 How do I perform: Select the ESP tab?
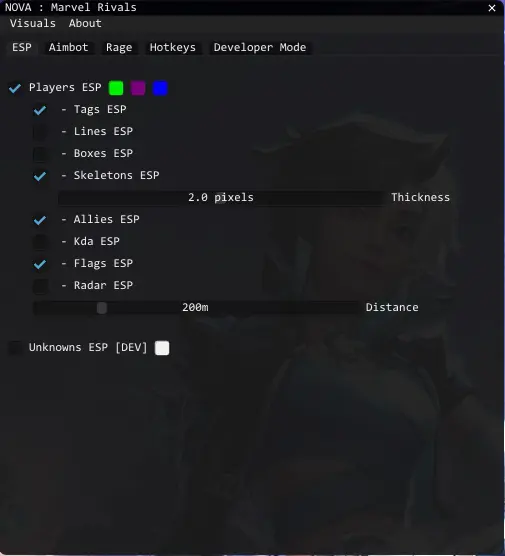[x=22, y=47]
